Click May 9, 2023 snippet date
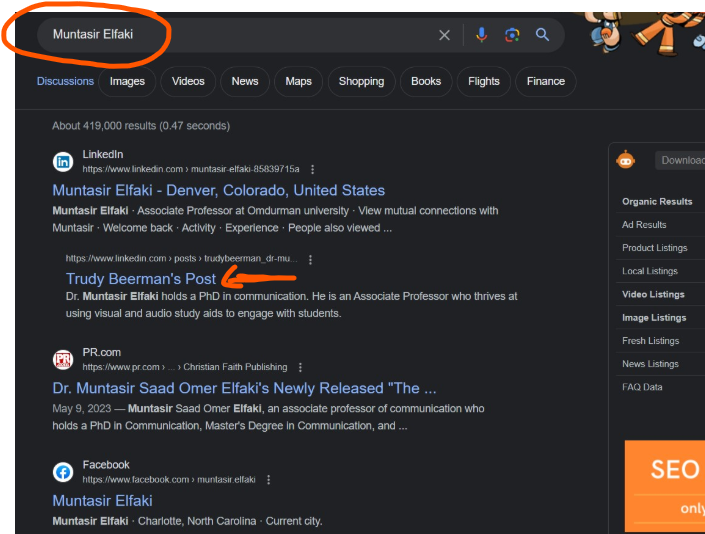Image resolution: width=705 pixels, height=534 pixels. point(81,409)
